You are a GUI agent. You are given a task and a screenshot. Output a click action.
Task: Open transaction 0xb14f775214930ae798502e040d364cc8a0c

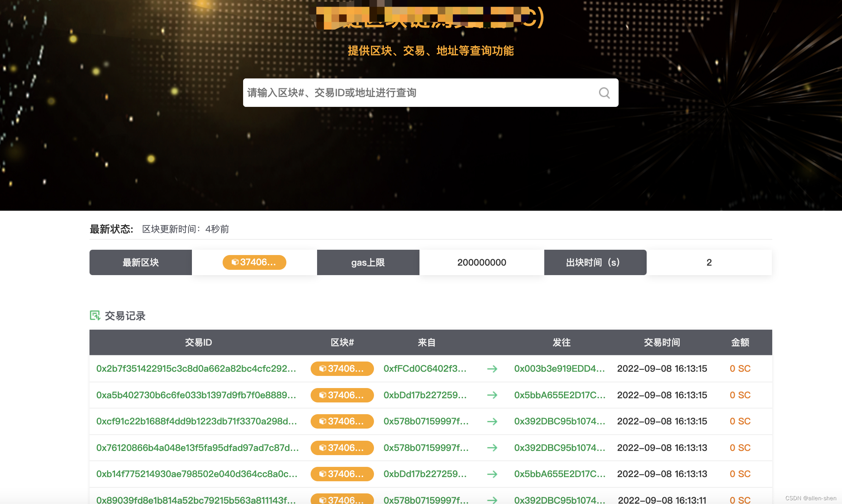[196, 474]
